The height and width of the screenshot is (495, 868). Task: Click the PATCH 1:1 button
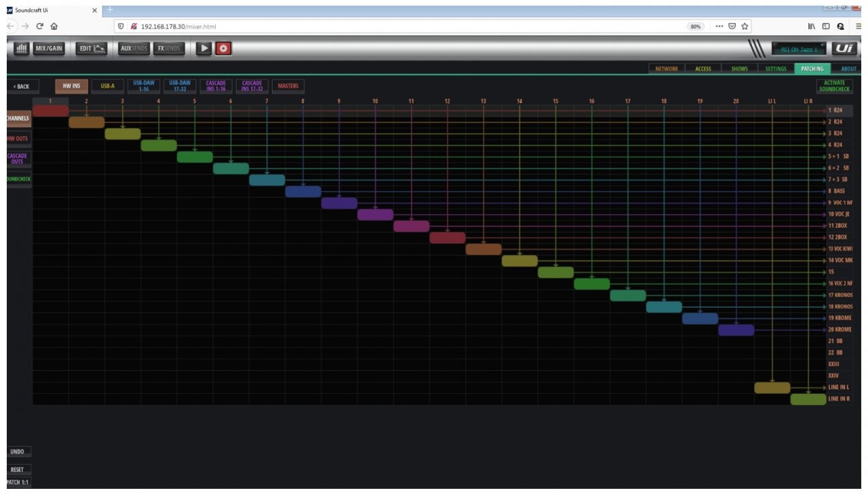[x=18, y=483]
